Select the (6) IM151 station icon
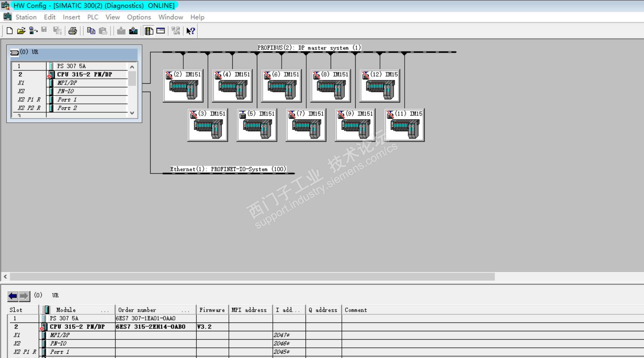644x358 pixels. (x=282, y=86)
